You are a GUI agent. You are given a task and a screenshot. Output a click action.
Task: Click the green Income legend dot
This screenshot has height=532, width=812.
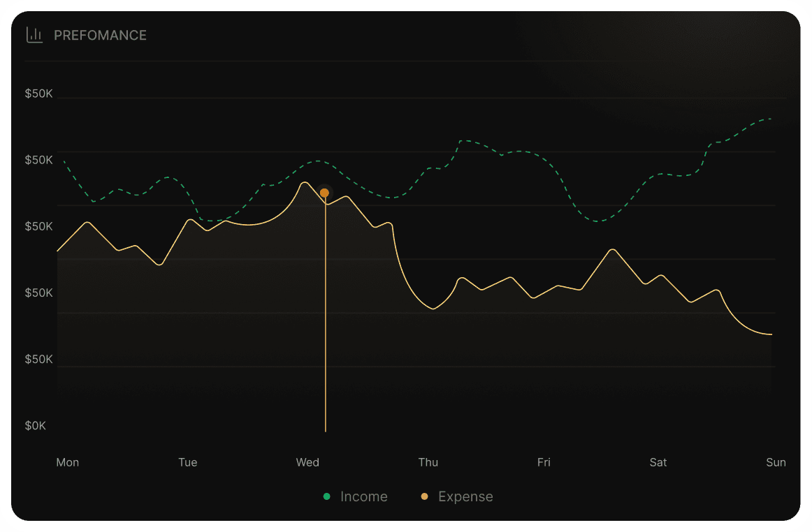(327, 496)
